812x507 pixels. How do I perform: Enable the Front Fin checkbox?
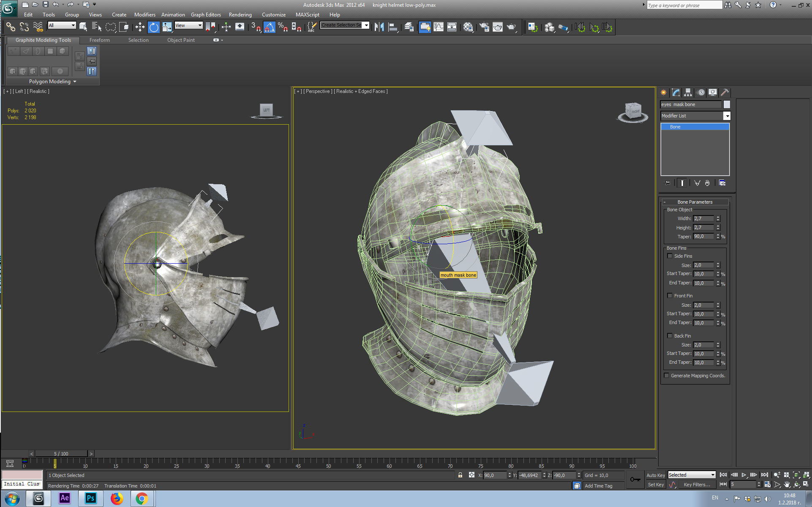pyautogui.click(x=670, y=296)
